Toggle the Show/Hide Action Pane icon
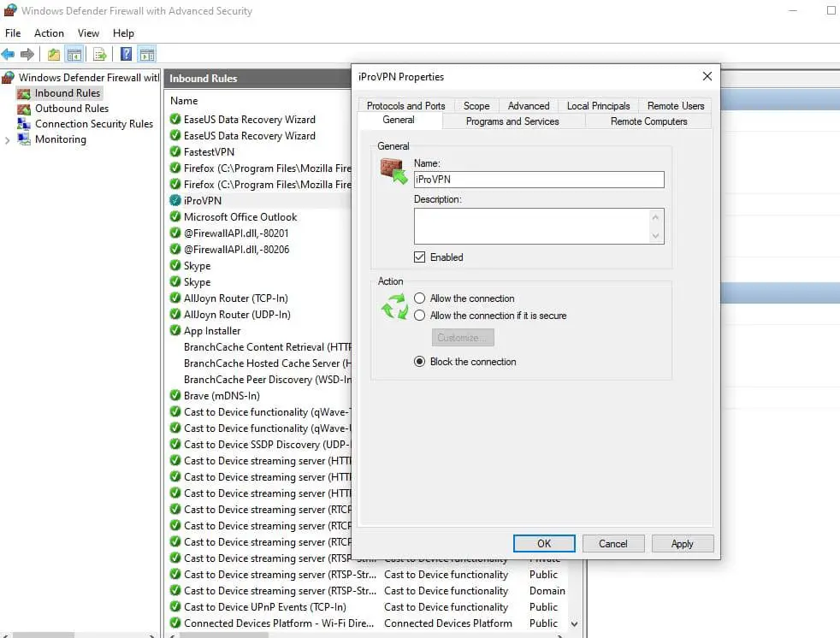Viewport: 840px width, 638px height. pyautogui.click(x=146, y=55)
